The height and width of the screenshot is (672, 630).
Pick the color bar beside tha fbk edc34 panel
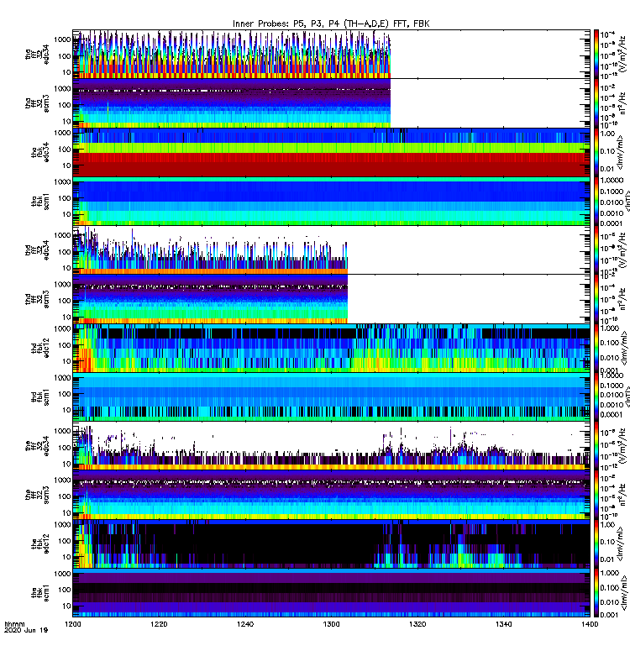(596, 152)
